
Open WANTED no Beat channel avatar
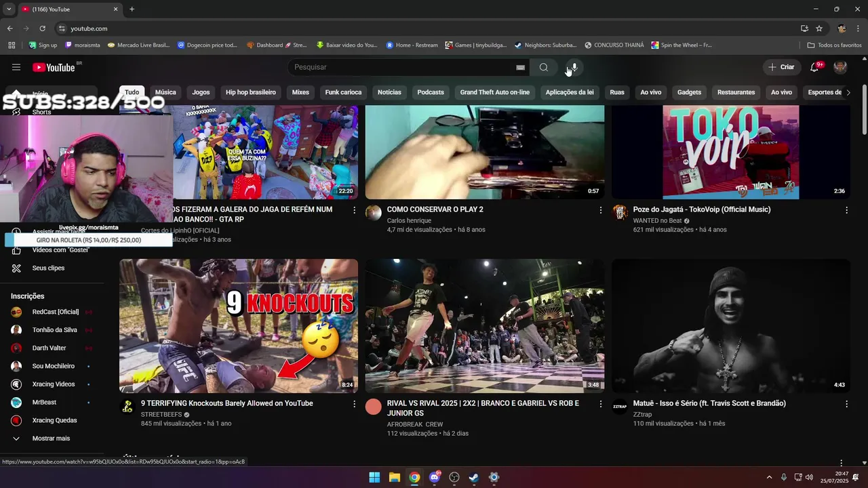pos(620,213)
